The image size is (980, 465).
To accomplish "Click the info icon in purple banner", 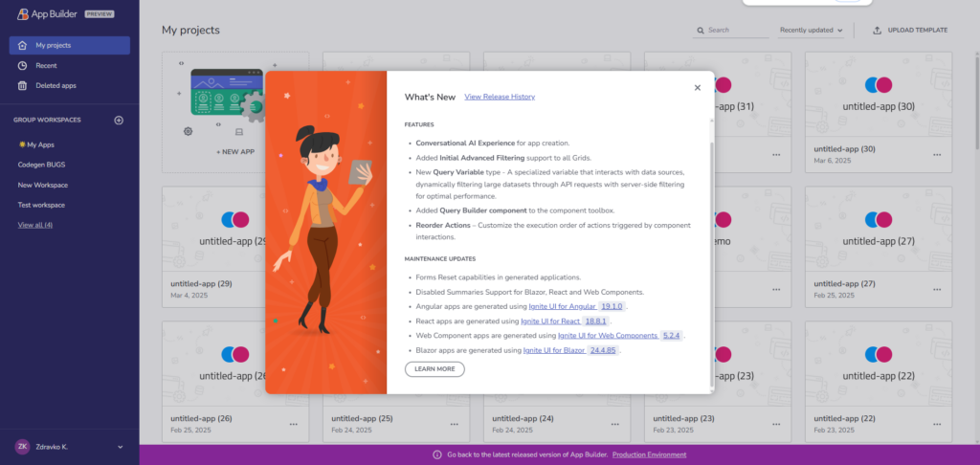I will (437, 455).
